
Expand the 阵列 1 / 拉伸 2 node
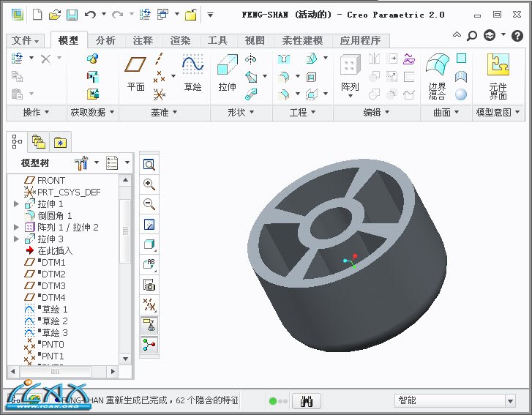(16, 228)
